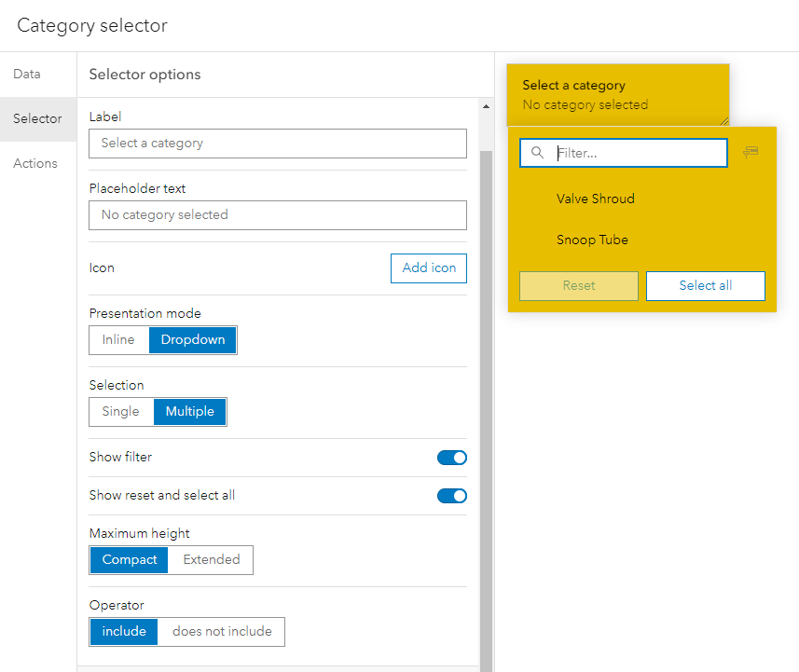Click the scroll up arrow in options panel
Image resolution: width=799 pixels, height=672 pixels.
[486, 106]
